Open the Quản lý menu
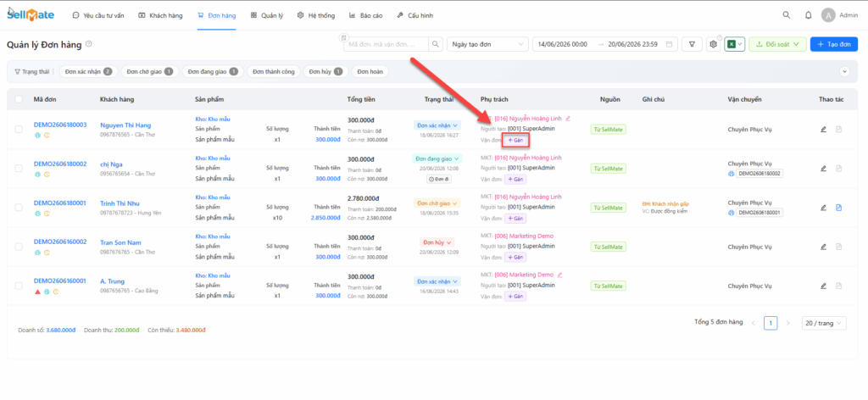Screen dimensions: 868x400 pyautogui.click(x=267, y=15)
